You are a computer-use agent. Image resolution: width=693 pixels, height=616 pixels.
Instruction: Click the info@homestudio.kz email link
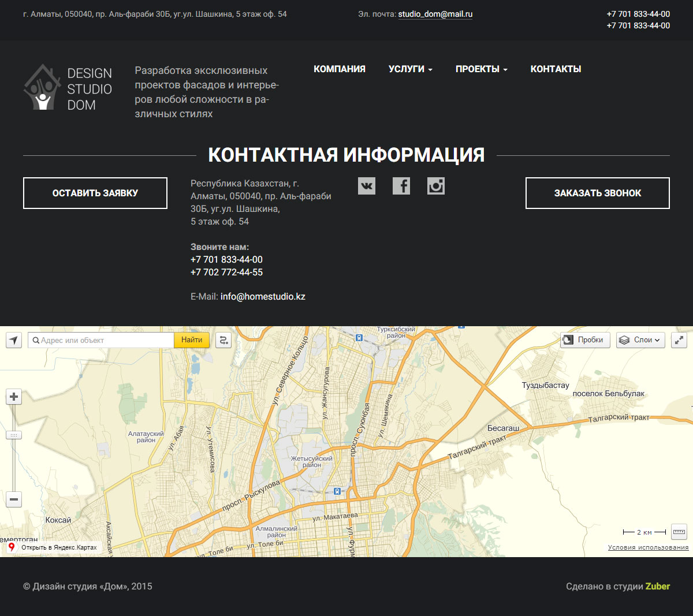pos(263,296)
